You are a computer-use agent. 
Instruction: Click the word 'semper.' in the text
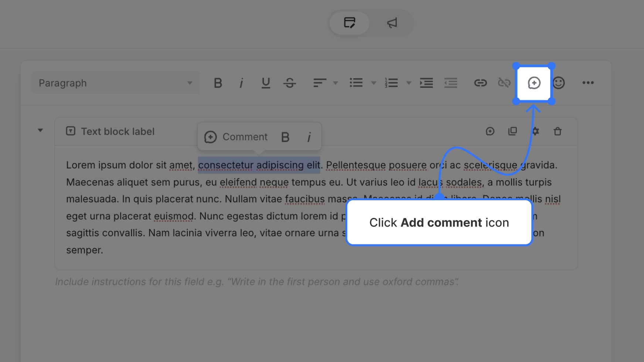[85, 250]
